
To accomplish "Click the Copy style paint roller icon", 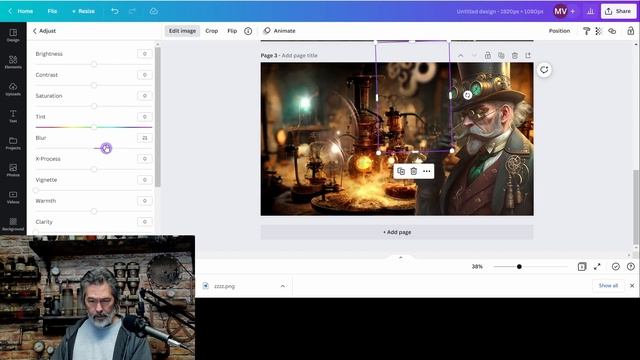I will coord(586,31).
